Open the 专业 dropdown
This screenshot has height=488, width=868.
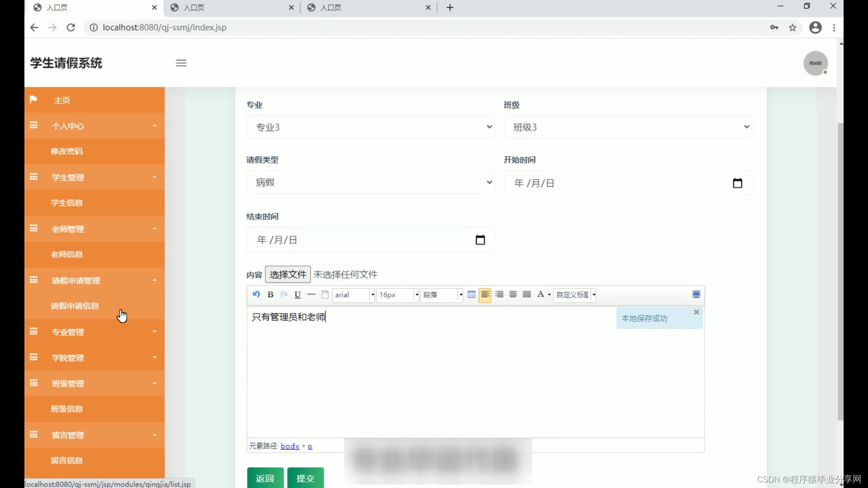(370, 127)
